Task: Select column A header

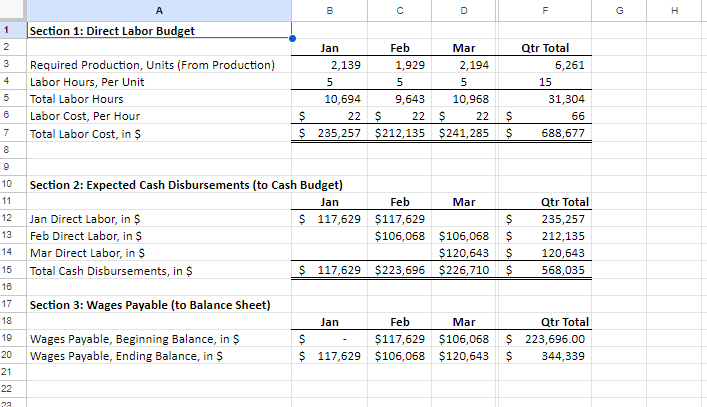Action: click(159, 10)
